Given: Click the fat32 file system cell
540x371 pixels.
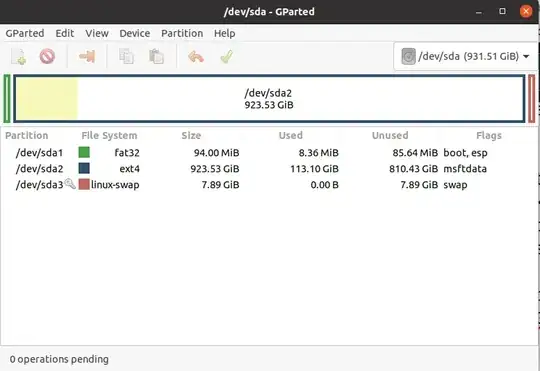Looking at the screenshot, I should [127, 153].
